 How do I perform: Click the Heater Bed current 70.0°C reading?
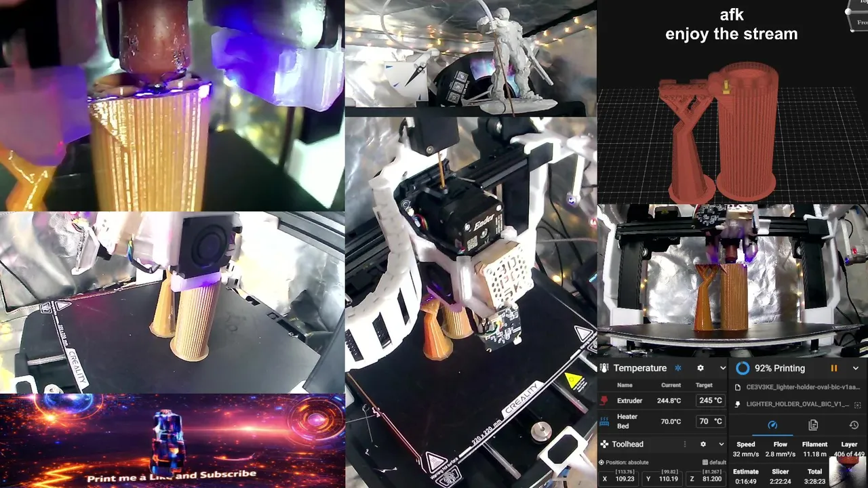click(671, 421)
